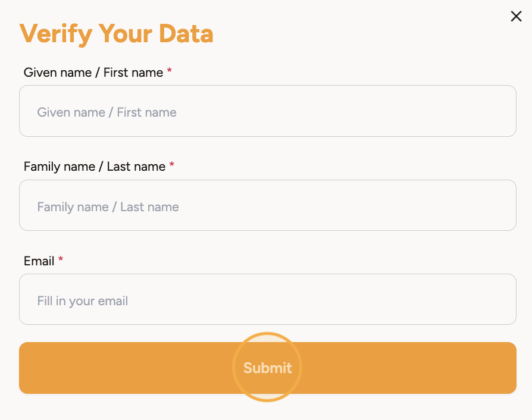
Task: Click the red asterisk beside Family name label
Action: 172,166
